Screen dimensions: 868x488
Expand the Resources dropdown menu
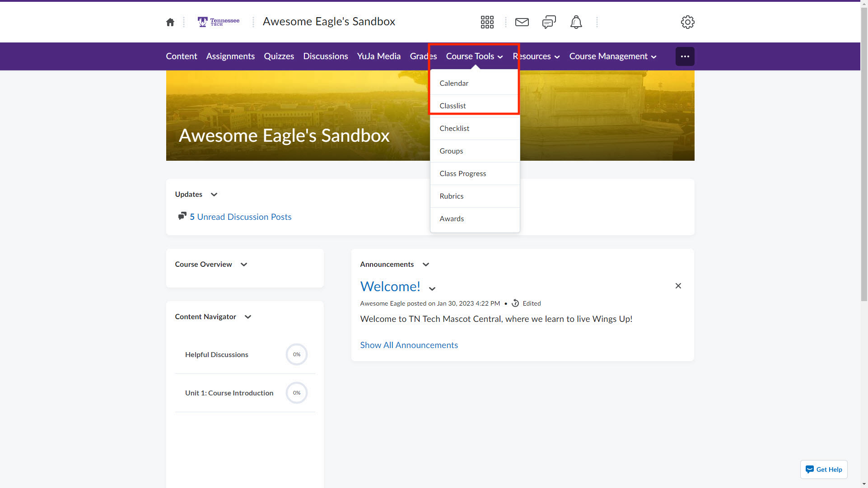(x=536, y=56)
